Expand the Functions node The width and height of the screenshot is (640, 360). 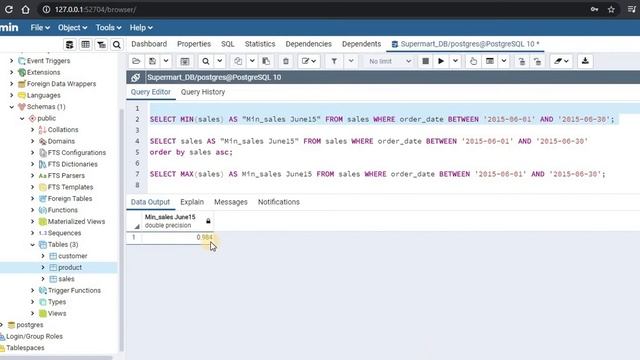[33, 210]
